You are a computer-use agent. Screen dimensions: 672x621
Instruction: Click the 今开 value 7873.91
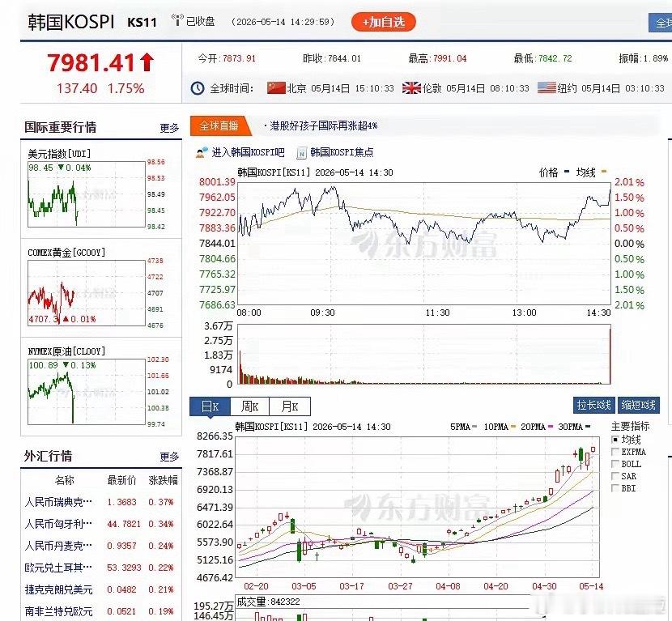pos(239,59)
